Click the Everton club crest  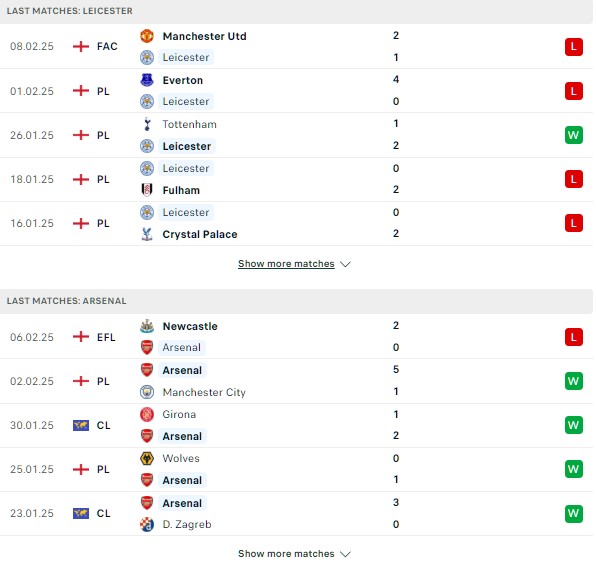coord(147,80)
